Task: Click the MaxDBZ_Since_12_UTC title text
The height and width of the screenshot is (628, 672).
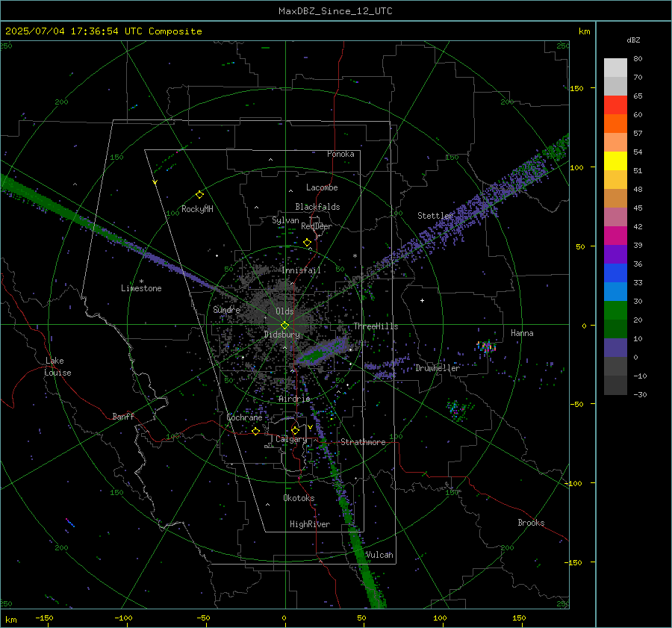Action: 335,11
